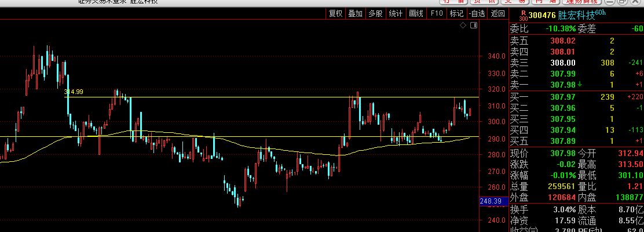Select 卖三 price 308.00
This screenshot has width=644, height=232.
(563, 63)
